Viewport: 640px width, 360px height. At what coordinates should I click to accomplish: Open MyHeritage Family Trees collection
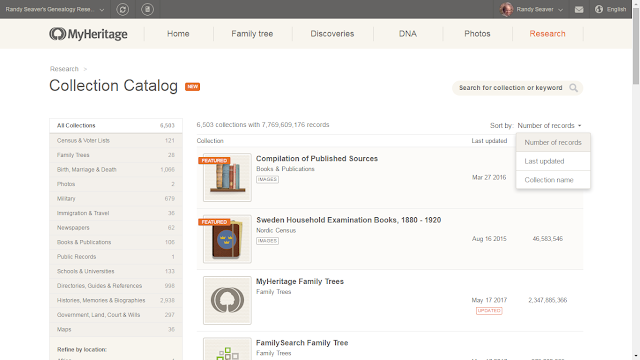point(300,281)
